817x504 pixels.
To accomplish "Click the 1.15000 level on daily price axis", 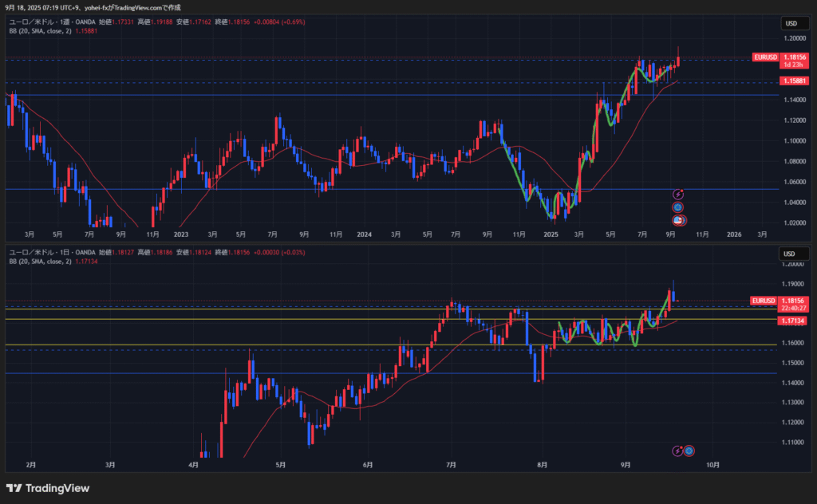I will (x=793, y=363).
